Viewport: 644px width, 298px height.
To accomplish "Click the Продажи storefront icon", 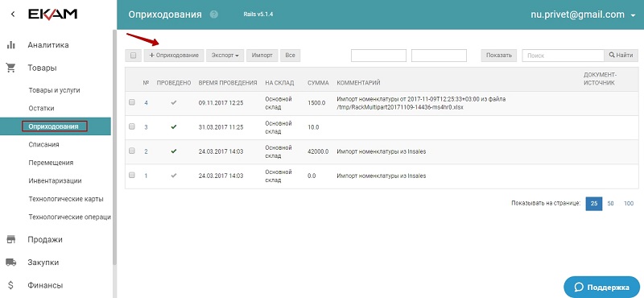I will pyautogui.click(x=11, y=239).
